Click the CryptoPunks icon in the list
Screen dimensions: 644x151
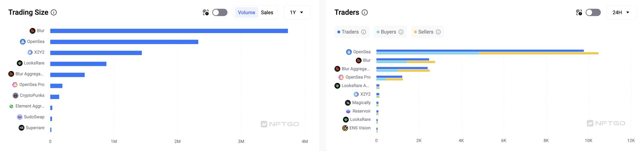(15, 96)
